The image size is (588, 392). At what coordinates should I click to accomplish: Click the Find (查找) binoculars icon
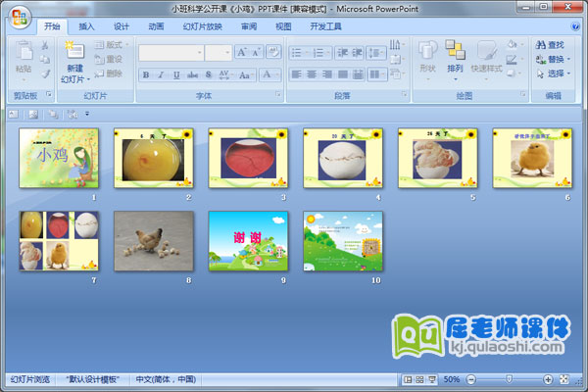coord(540,45)
